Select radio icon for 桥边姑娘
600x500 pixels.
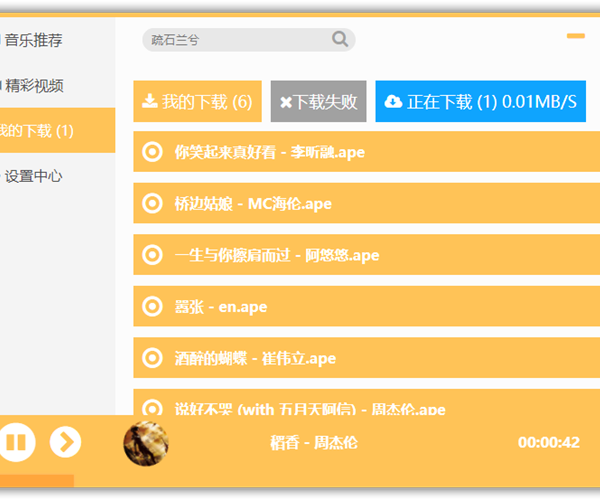(x=152, y=203)
